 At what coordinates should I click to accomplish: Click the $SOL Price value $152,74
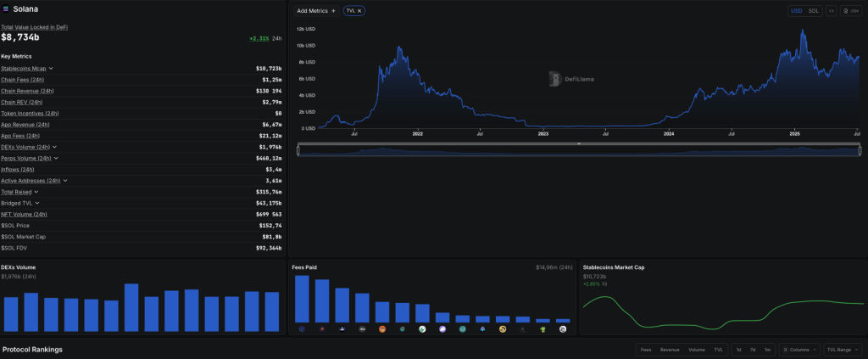[270, 226]
